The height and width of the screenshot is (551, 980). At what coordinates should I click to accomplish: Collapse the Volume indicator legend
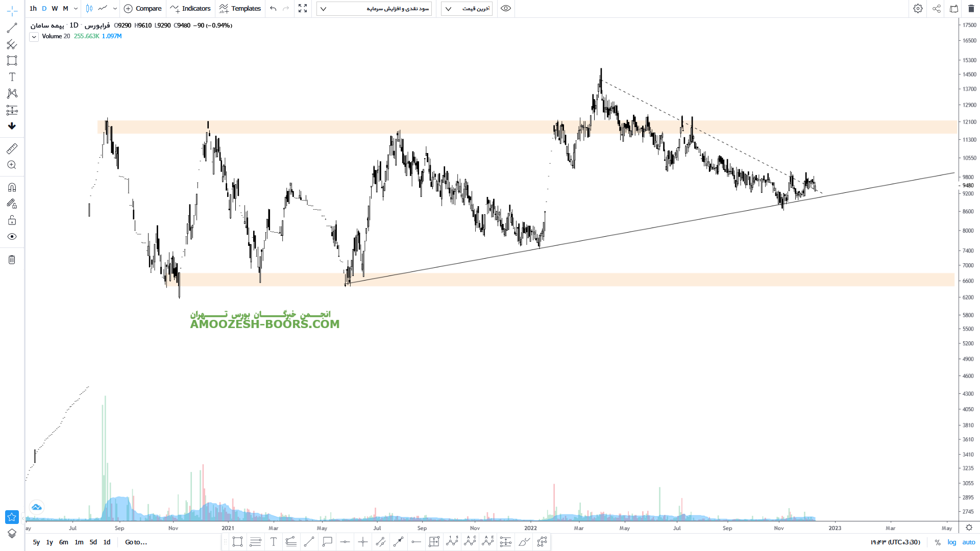pos(34,37)
